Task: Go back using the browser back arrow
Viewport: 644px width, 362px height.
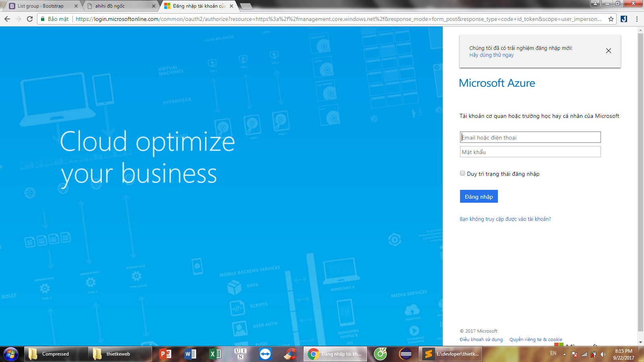Action: pos(7,19)
